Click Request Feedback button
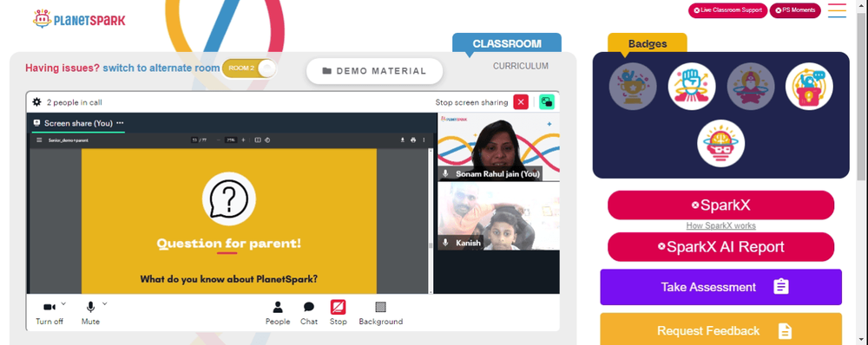 pyautogui.click(x=720, y=329)
